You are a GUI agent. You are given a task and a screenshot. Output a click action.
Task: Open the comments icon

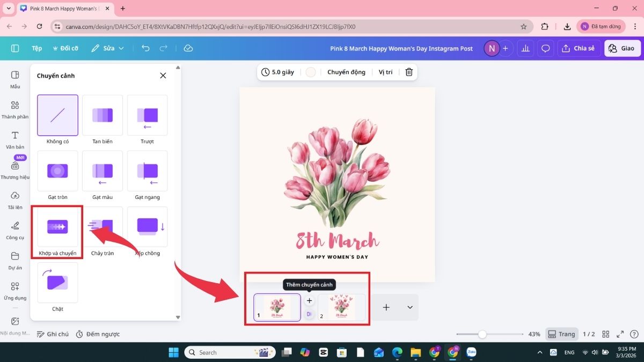tap(545, 48)
